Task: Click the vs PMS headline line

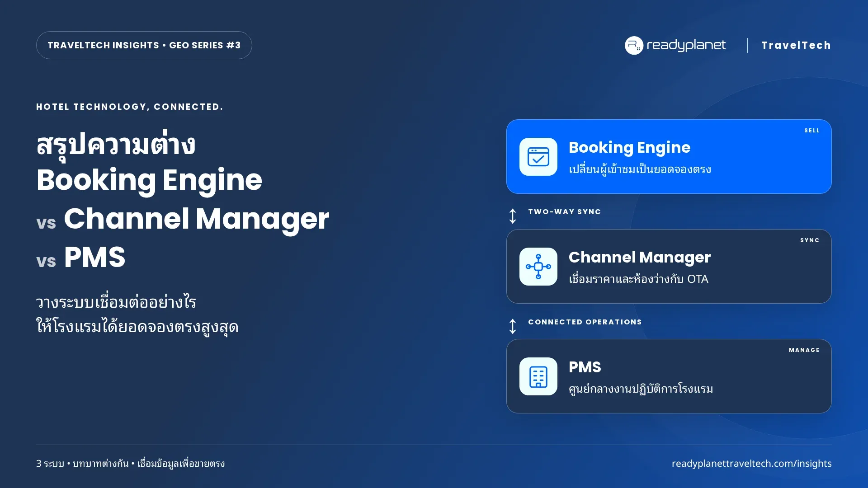Action: click(80, 258)
